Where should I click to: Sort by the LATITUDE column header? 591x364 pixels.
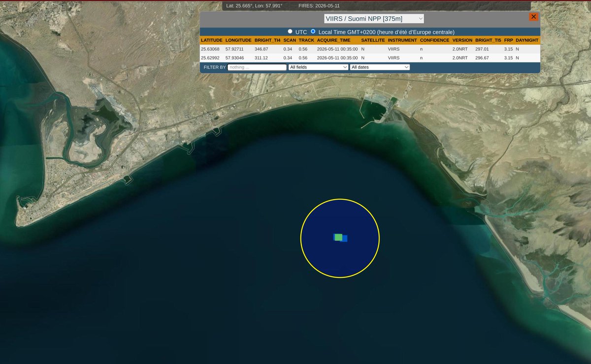click(x=212, y=40)
